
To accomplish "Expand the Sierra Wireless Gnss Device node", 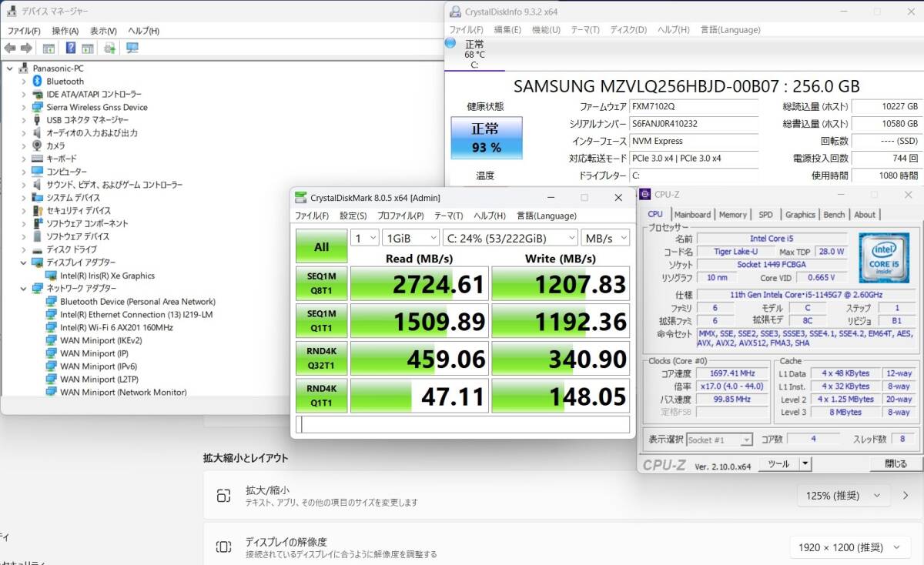I will 24,107.
